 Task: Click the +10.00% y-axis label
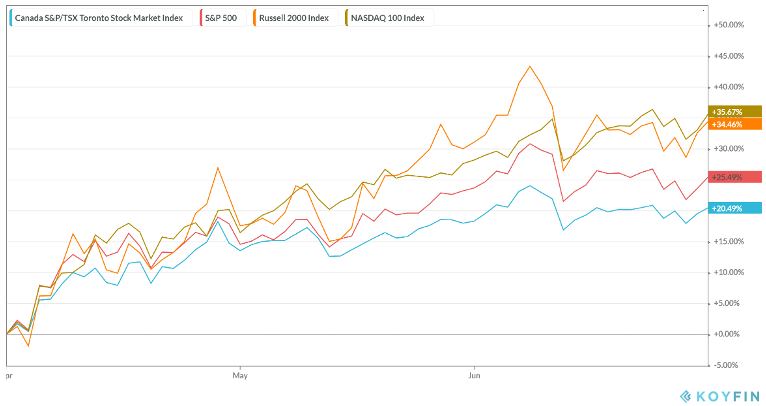[x=728, y=272]
